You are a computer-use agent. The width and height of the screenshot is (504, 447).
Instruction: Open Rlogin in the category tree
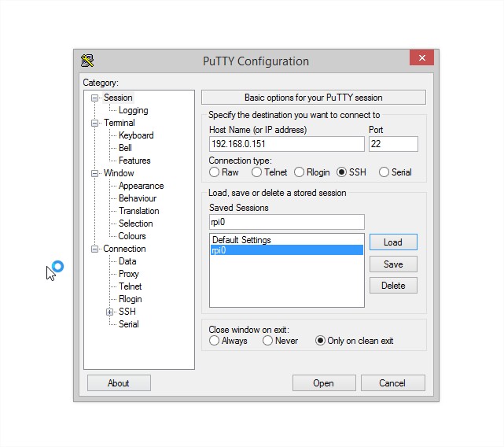[x=131, y=299]
